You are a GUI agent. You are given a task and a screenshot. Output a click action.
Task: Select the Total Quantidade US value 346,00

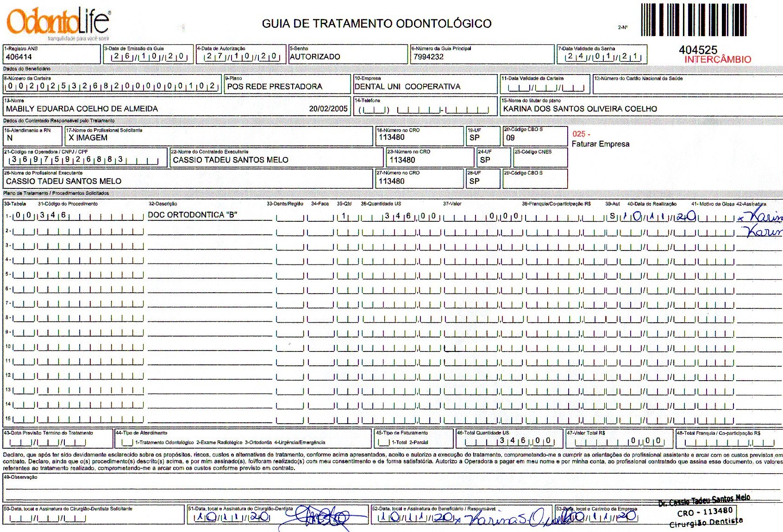click(x=526, y=441)
